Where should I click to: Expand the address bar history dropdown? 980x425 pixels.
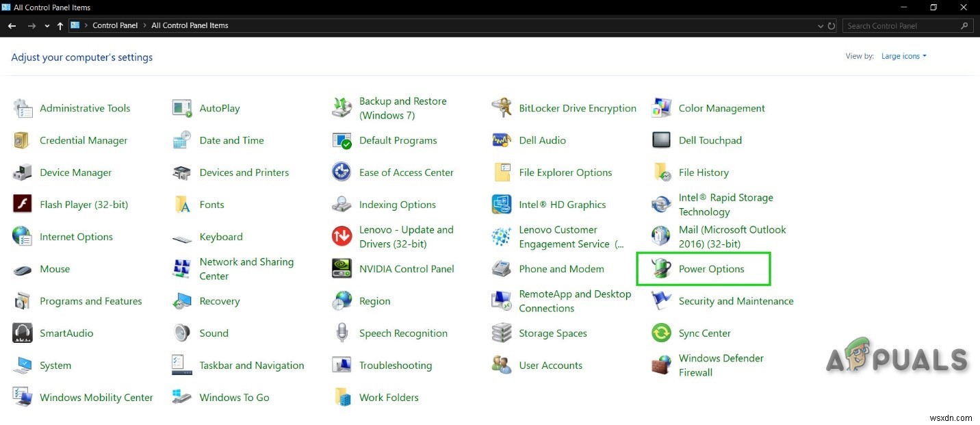coord(821,25)
